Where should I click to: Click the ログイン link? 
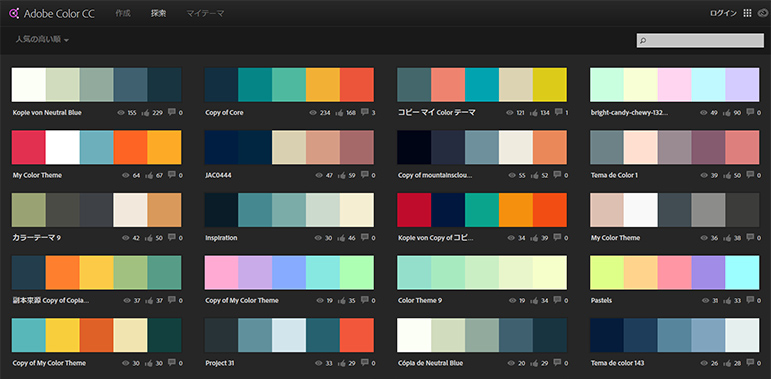(x=723, y=13)
